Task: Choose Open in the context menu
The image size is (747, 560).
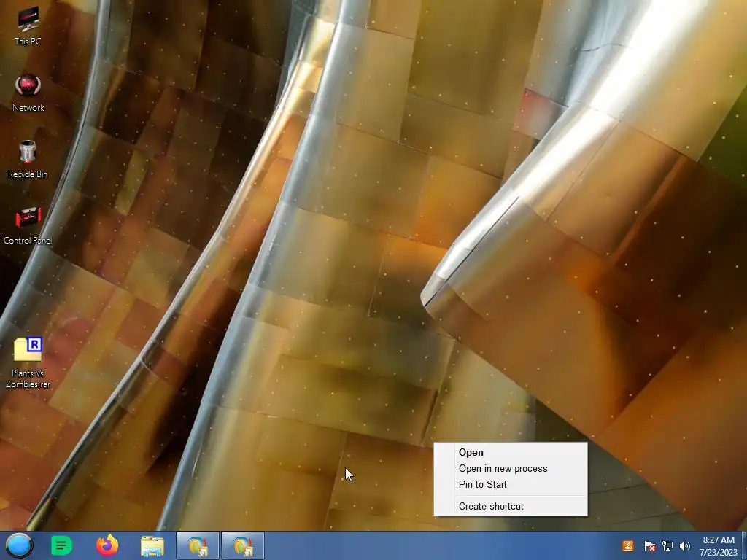Action: point(510,452)
